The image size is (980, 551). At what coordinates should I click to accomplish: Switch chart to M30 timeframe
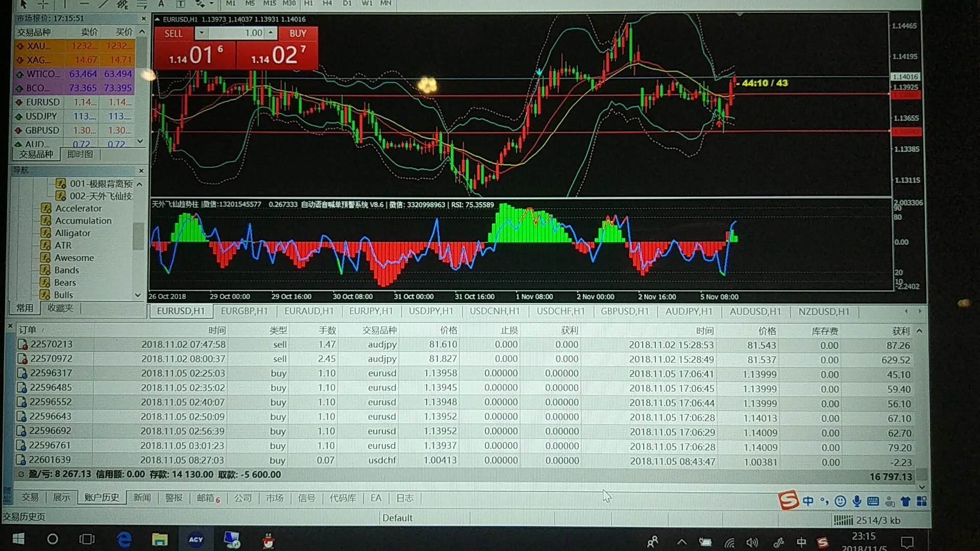pos(289,4)
